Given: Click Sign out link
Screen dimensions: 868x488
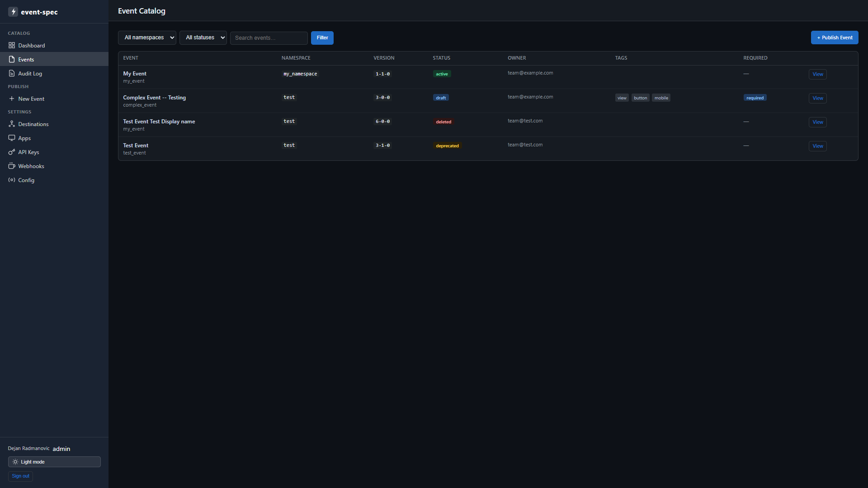Looking at the screenshot, I should 20,476.
